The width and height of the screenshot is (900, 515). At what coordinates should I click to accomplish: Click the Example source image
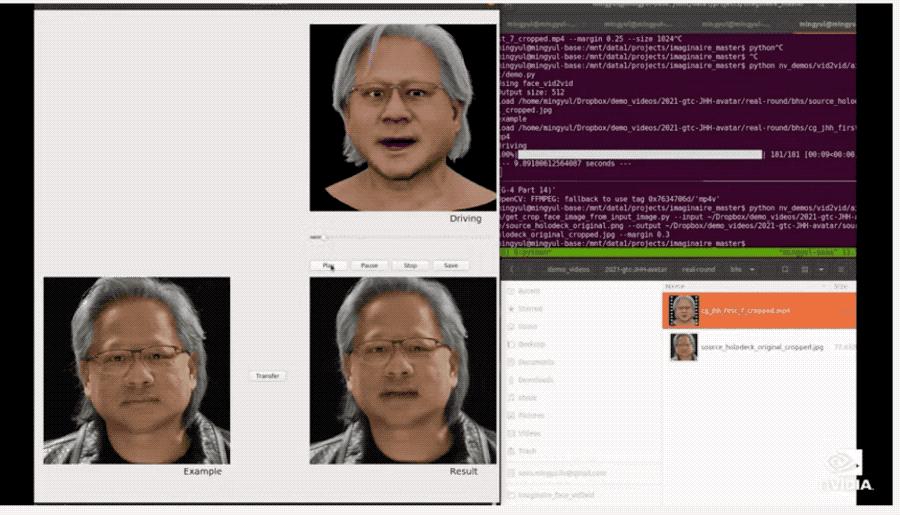[x=136, y=370]
